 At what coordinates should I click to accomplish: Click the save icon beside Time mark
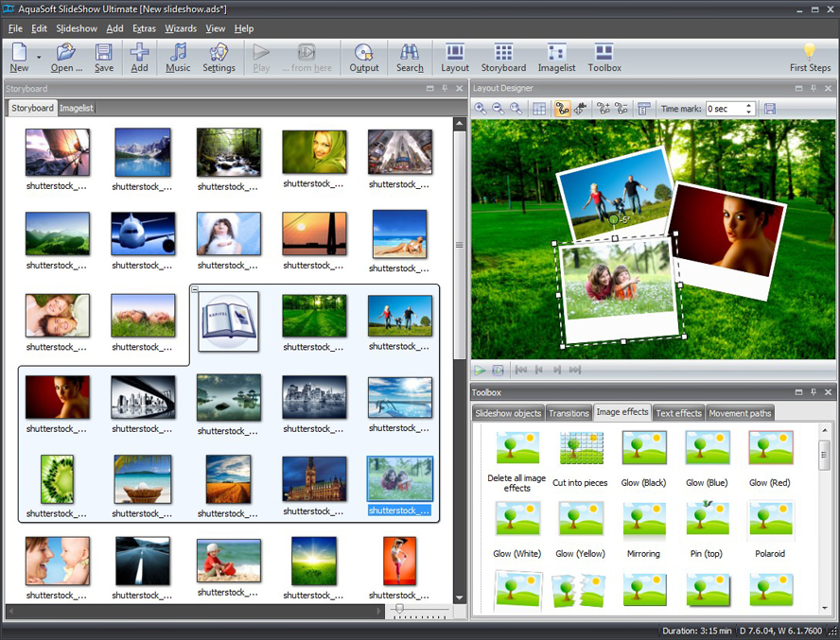pyautogui.click(x=770, y=109)
